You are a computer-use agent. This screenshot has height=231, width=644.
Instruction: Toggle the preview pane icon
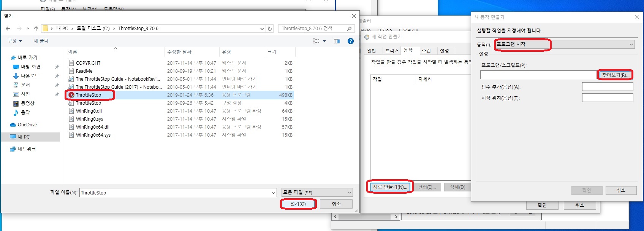pos(337,41)
